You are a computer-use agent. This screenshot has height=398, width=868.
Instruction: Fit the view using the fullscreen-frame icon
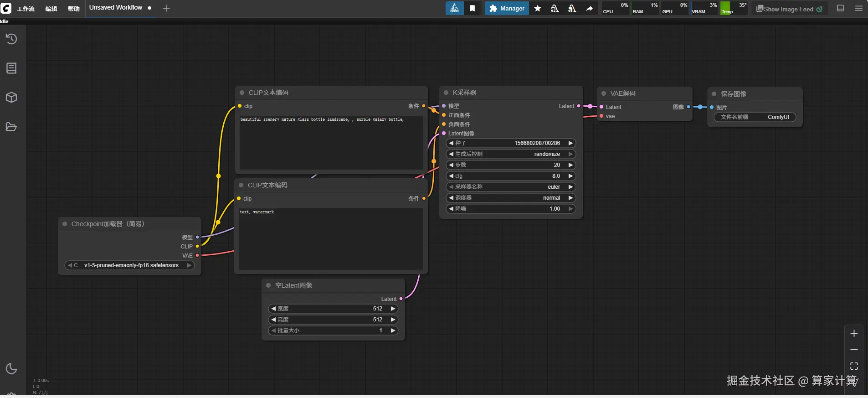(x=854, y=366)
